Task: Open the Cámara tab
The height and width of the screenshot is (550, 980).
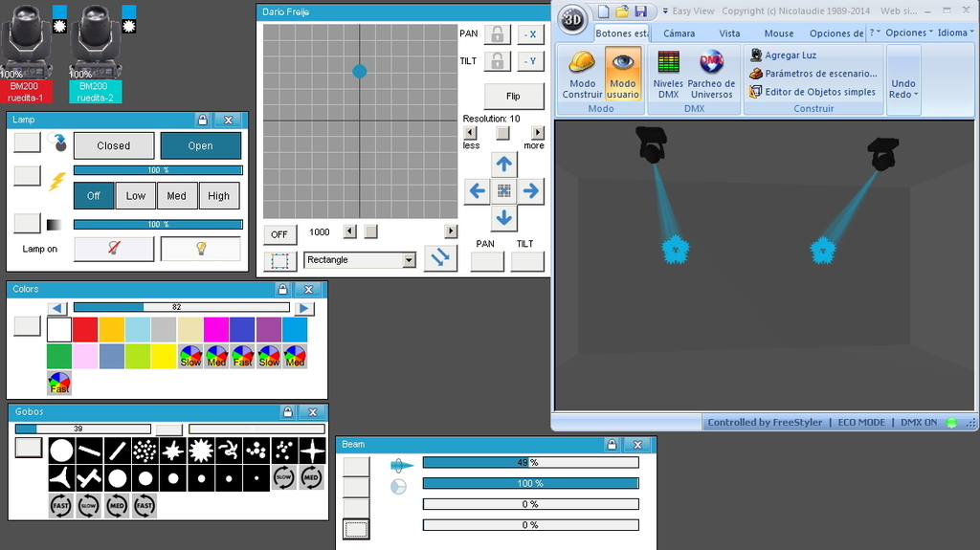Action: (x=679, y=33)
